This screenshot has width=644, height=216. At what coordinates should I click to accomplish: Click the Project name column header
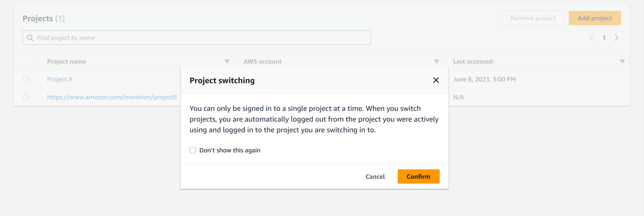click(x=66, y=61)
